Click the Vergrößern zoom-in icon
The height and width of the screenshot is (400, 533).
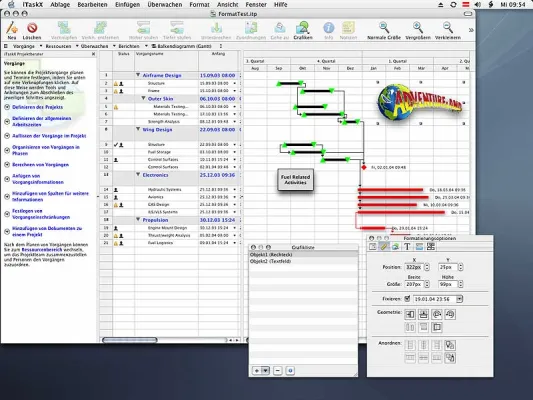click(418, 28)
